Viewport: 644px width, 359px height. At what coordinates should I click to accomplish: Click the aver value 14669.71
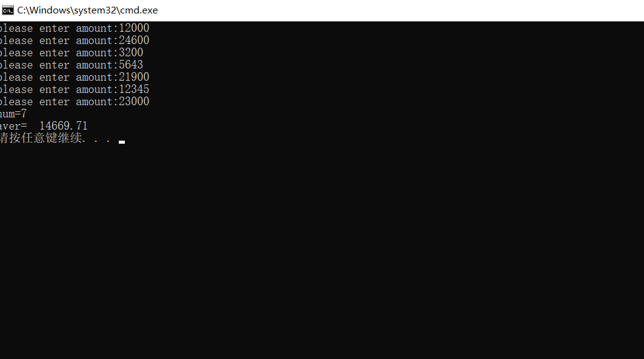pyautogui.click(x=63, y=126)
